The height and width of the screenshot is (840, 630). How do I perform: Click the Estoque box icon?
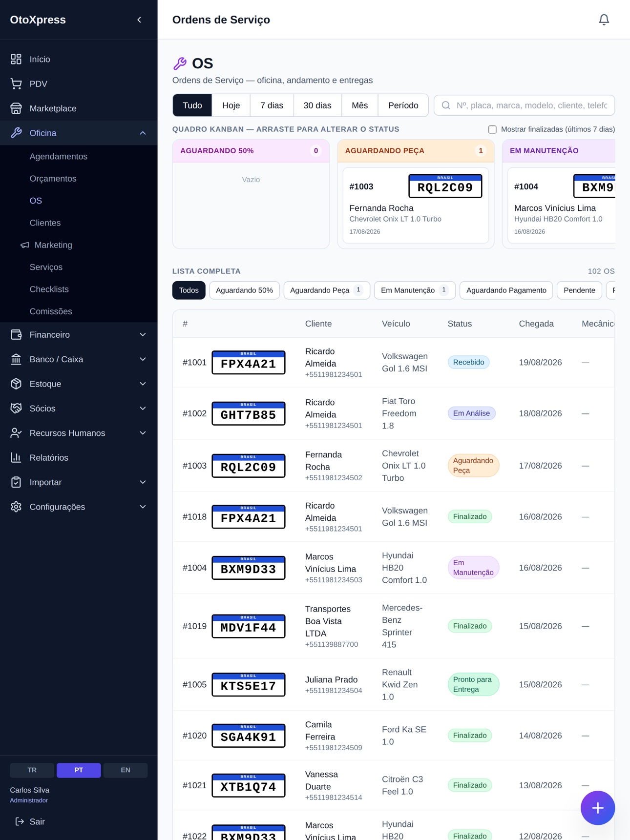pyautogui.click(x=16, y=384)
